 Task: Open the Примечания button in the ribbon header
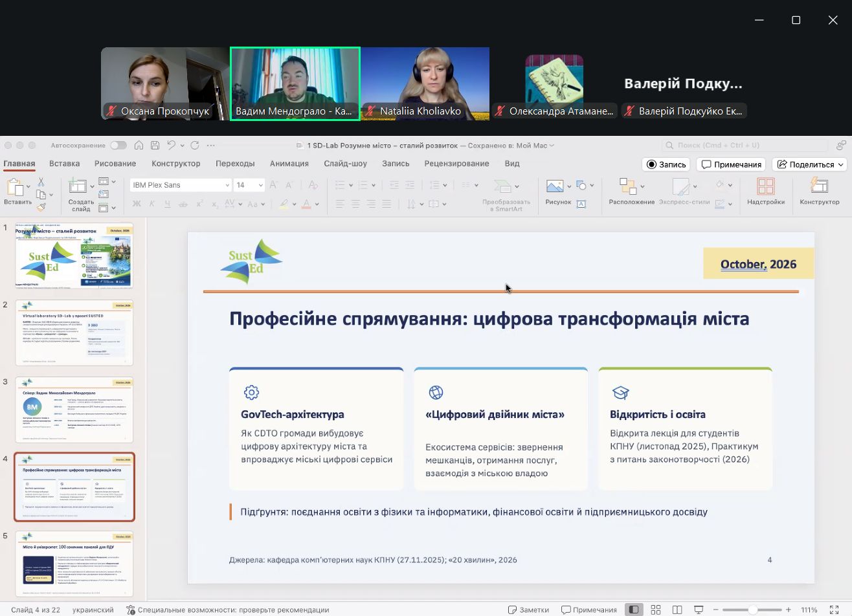[731, 164]
